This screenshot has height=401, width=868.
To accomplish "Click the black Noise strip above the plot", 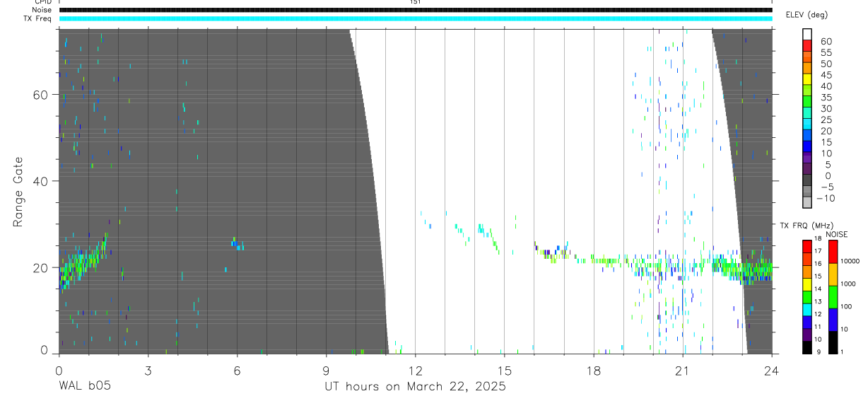I will [415, 10].
